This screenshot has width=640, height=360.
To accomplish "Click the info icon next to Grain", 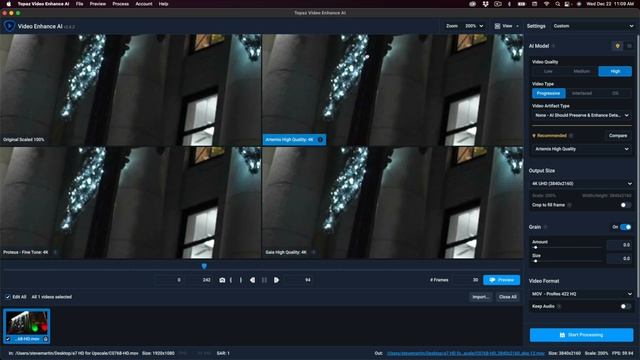I will 546,227.
